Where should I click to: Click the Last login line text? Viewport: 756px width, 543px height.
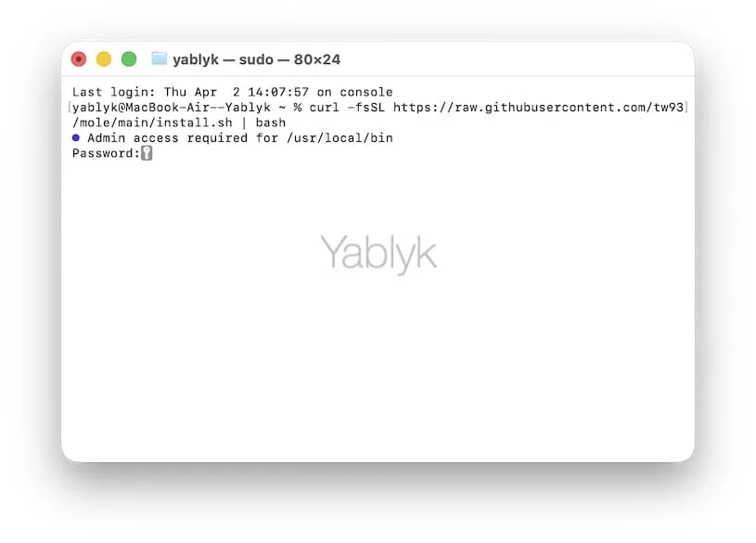click(233, 92)
